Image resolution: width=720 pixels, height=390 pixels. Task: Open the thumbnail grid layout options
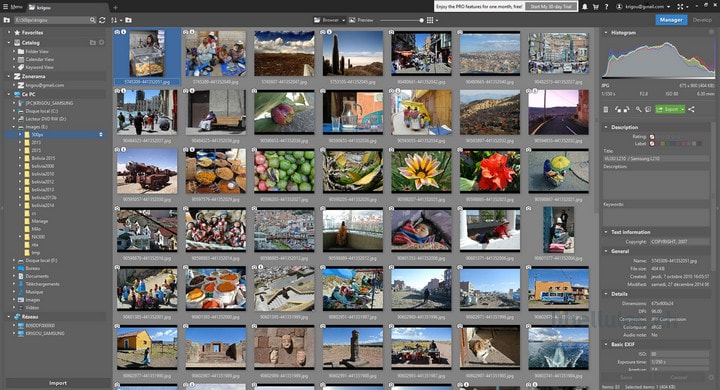(432, 20)
